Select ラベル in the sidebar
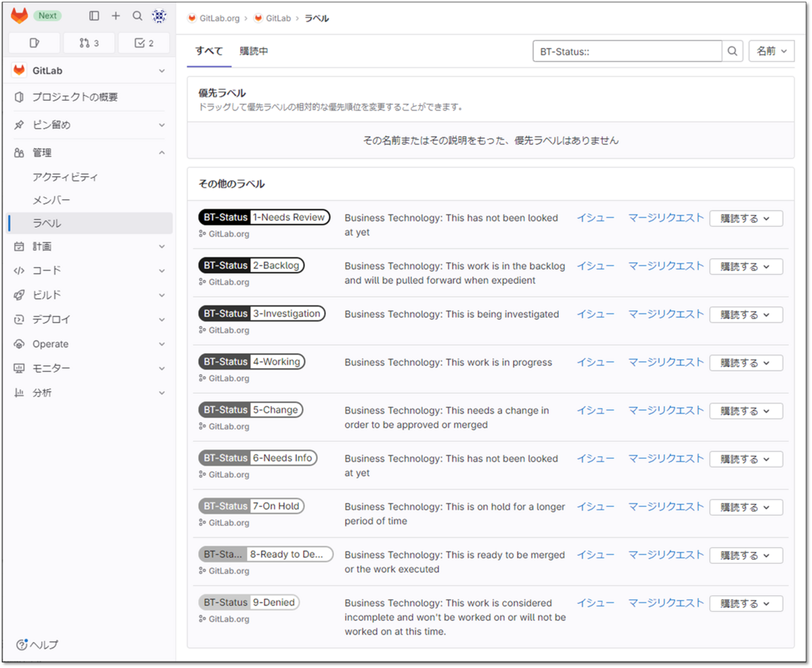The height and width of the screenshot is (668, 812). pyautogui.click(x=90, y=223)
